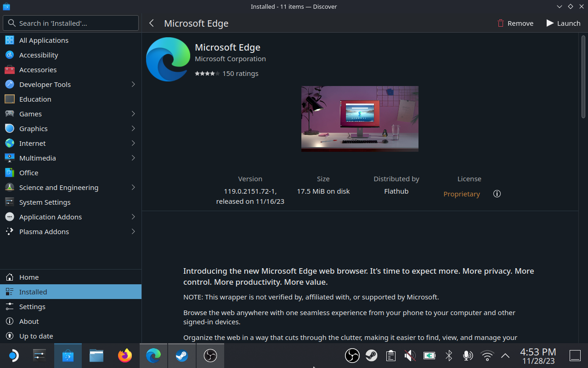Click the Discover window titlebar menu icon
This screenshot has width=588, height=368.
[6, 6]
